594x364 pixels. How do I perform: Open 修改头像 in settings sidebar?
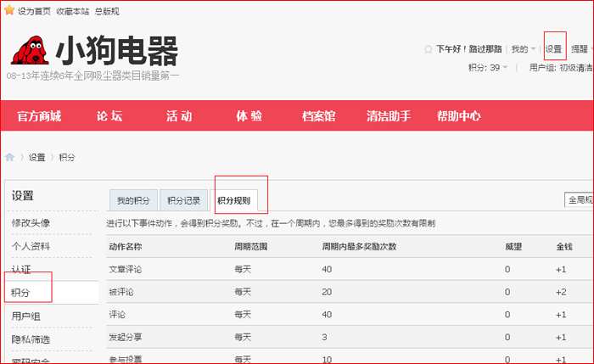coord(31,222)
